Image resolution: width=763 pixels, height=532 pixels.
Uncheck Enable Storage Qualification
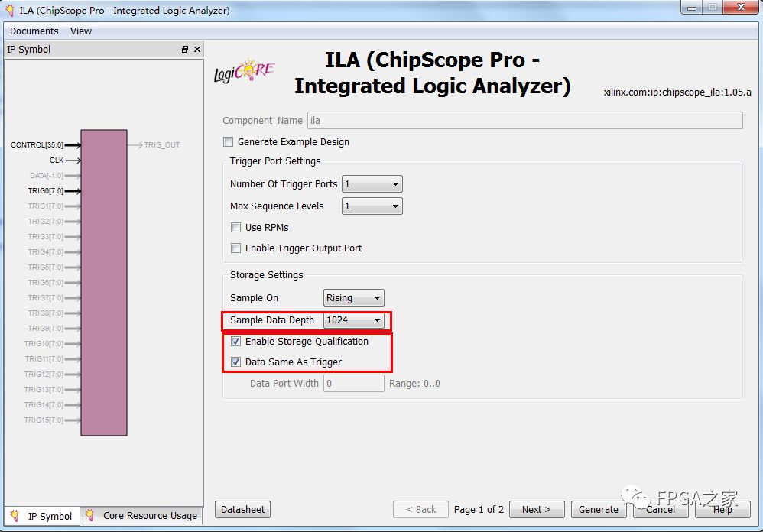tap(236, 342)
